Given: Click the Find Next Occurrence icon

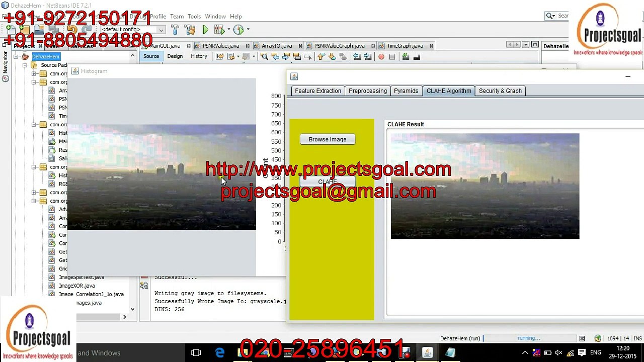Looking at the screenshot, I should click(286, 57).
